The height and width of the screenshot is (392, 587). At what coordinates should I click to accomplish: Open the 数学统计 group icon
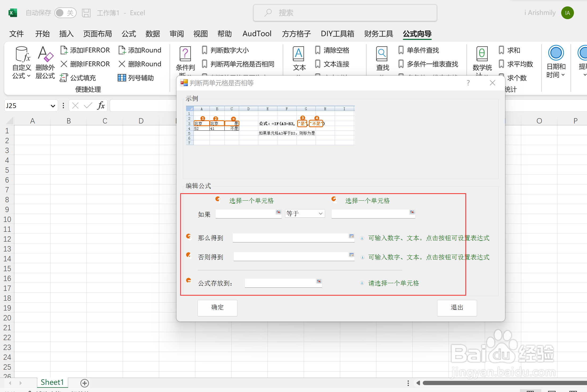click(482, 54)
